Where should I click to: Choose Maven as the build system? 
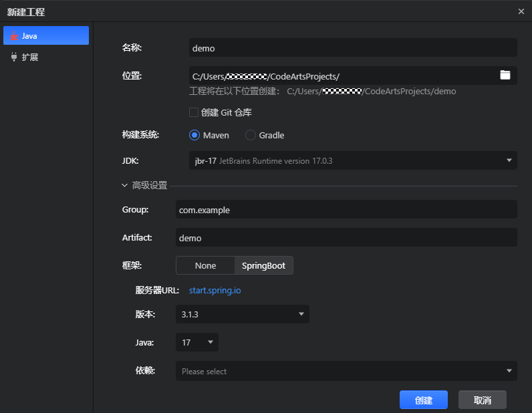click(x=194, y=135)
